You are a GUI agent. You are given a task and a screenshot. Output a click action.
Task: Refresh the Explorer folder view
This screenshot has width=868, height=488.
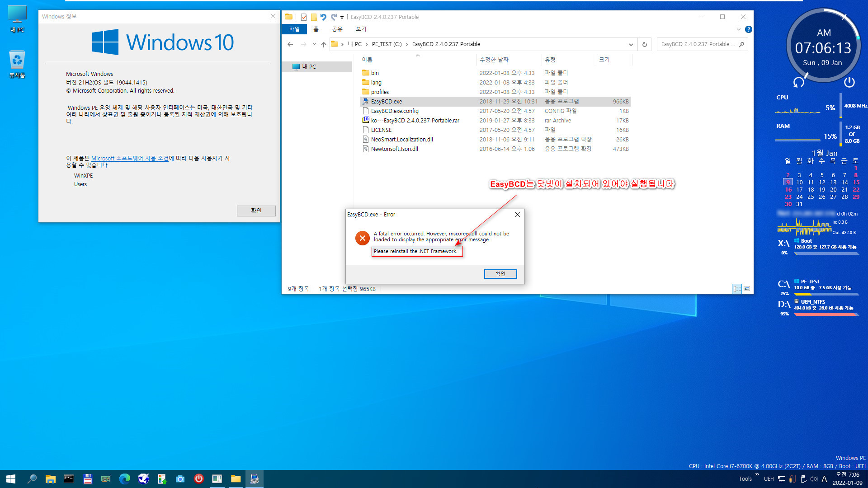pyautogui.click(x=645, y=44)
